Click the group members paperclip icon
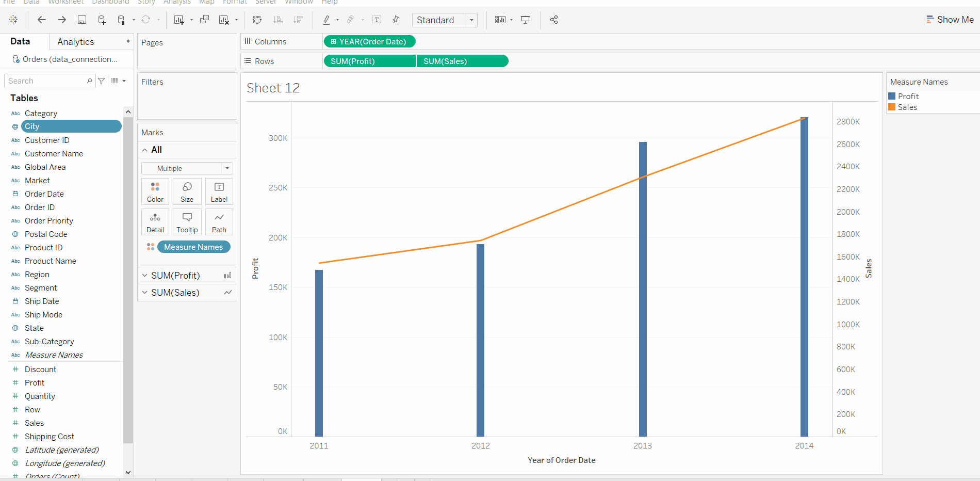The width and height of the screenshot is (980, 481). click(350, 20)
